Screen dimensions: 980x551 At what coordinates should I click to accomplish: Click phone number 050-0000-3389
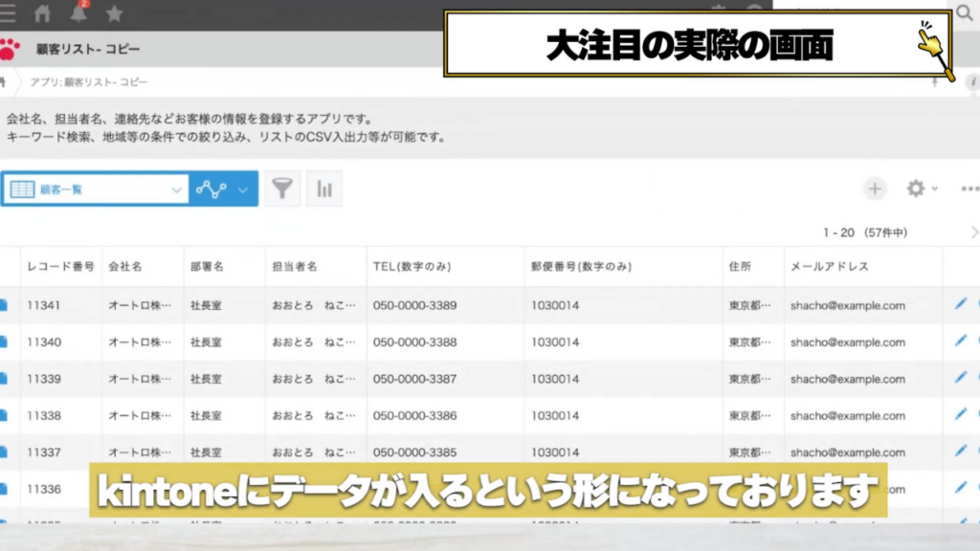tap(415, 305)
